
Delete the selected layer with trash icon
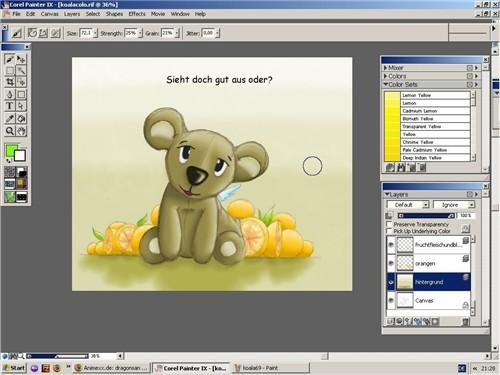click(466, 321)
